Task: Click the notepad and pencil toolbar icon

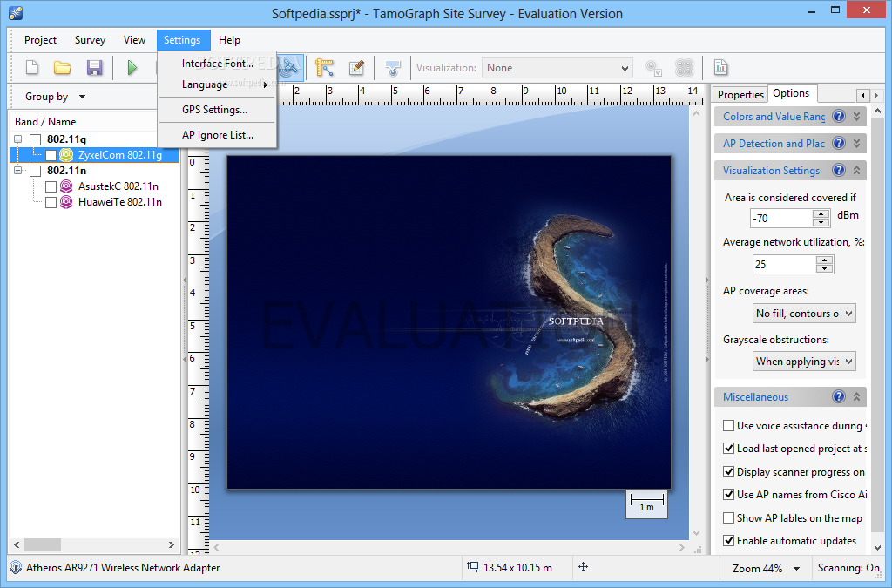Action: pyautogui.click(x=356, y=68)
